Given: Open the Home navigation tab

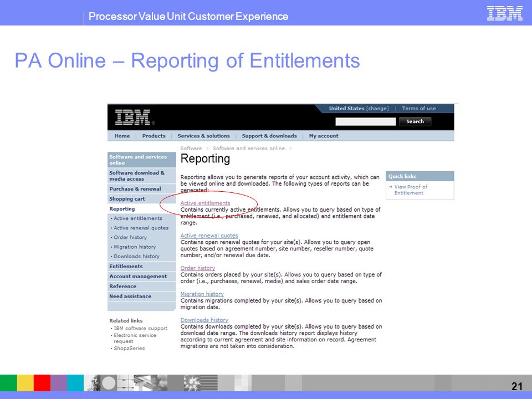Looking at the screenshot, I should pyautogui.click(x=122, y=136).
